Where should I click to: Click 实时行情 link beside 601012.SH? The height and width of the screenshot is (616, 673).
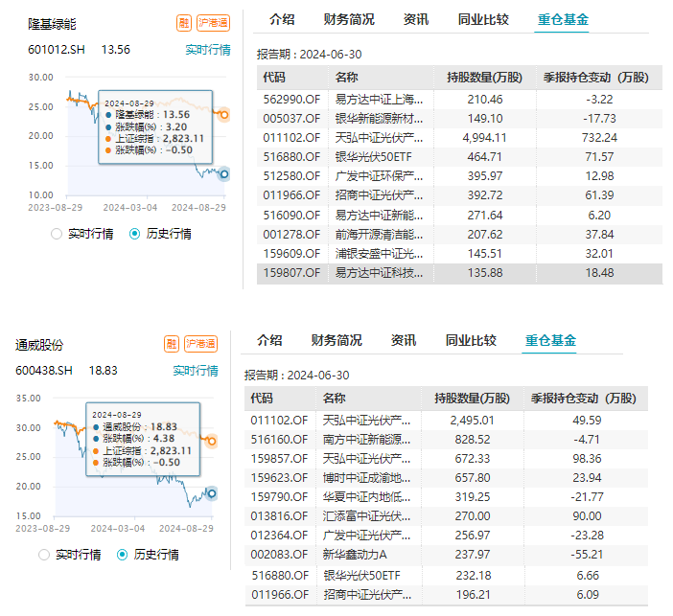pyautogui.click(x=208, y=50)
